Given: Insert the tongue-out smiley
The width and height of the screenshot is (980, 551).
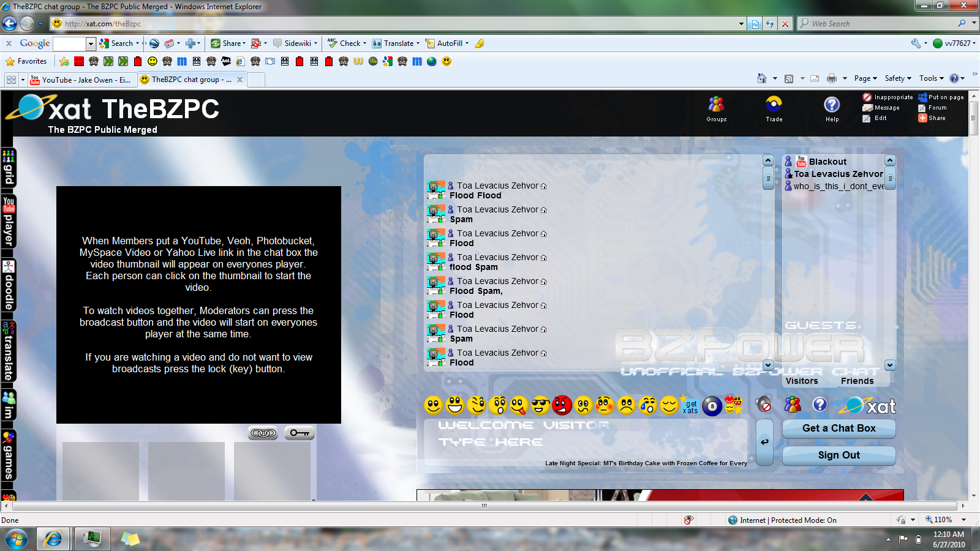Looking at the screenshot, I should (519, 405).
